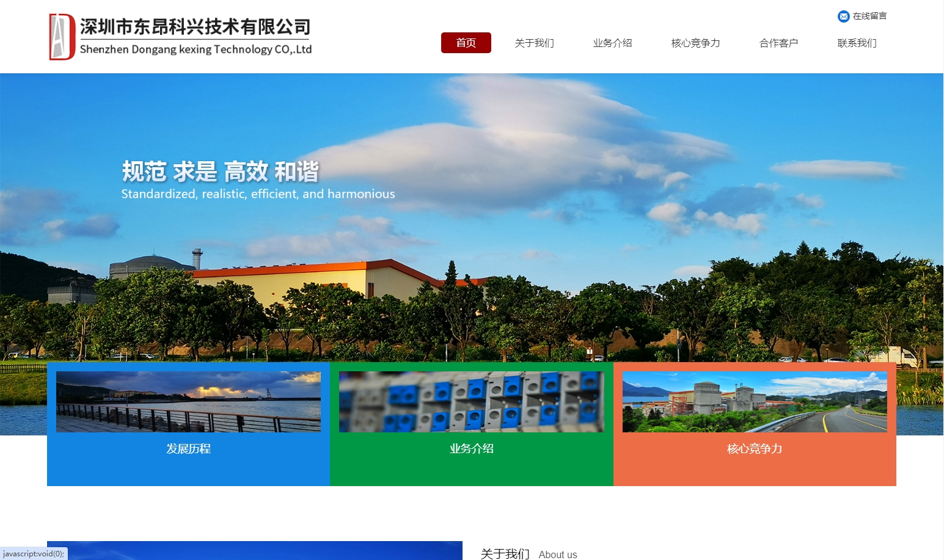Open the 合作客户 menu item

click(x=778, y=43)
